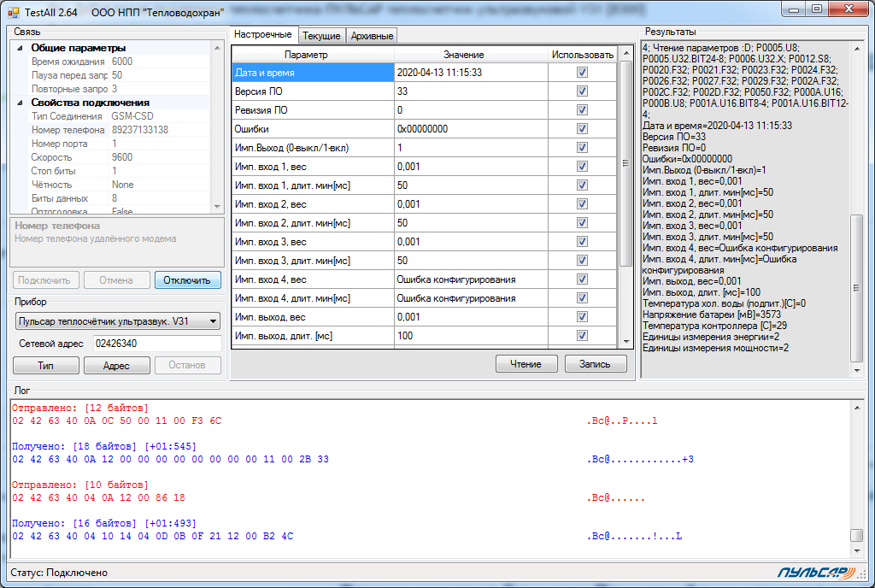
Task: Uncheck the Имп. вход 1, вес checkbox
Action: click(x=582, y=167)
